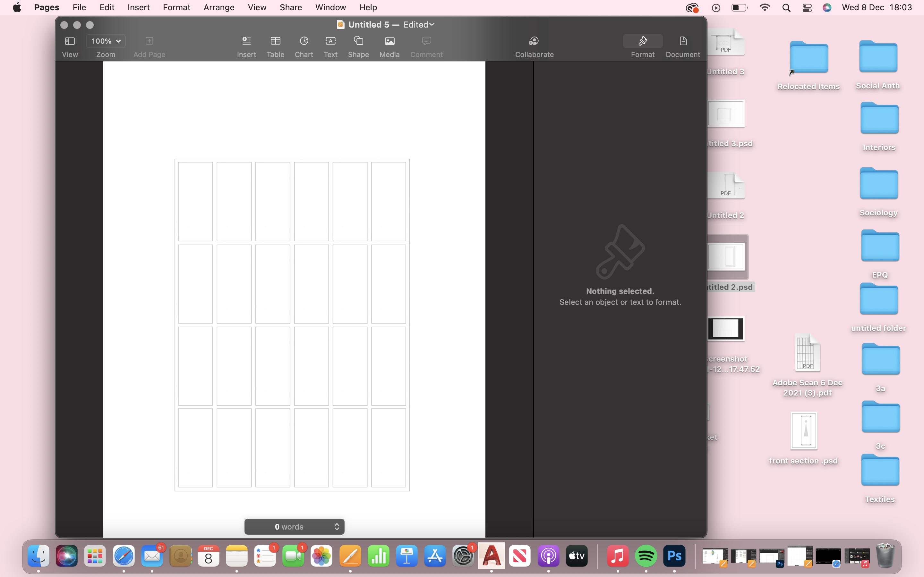Launch Photoshop from the Dock

point(674,556)
